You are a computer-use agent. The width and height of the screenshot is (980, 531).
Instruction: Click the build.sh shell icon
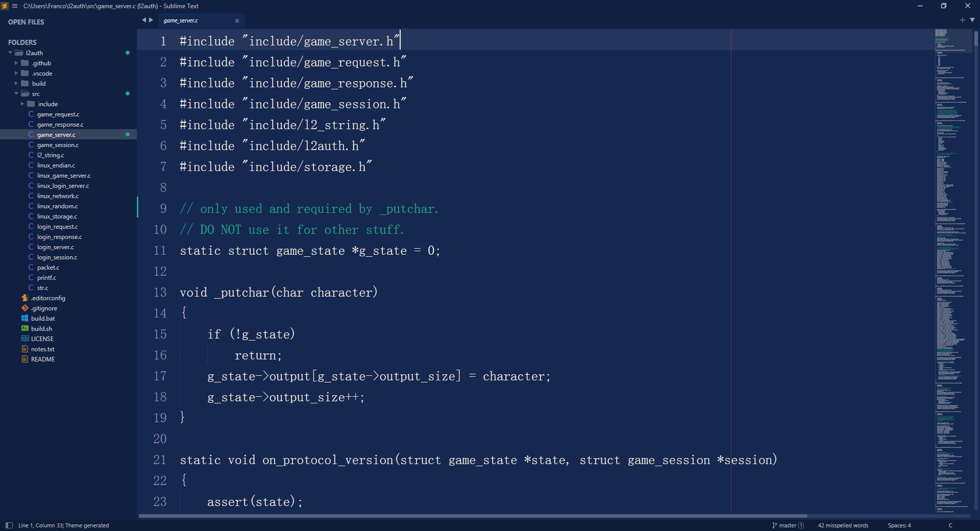point(24,329)
